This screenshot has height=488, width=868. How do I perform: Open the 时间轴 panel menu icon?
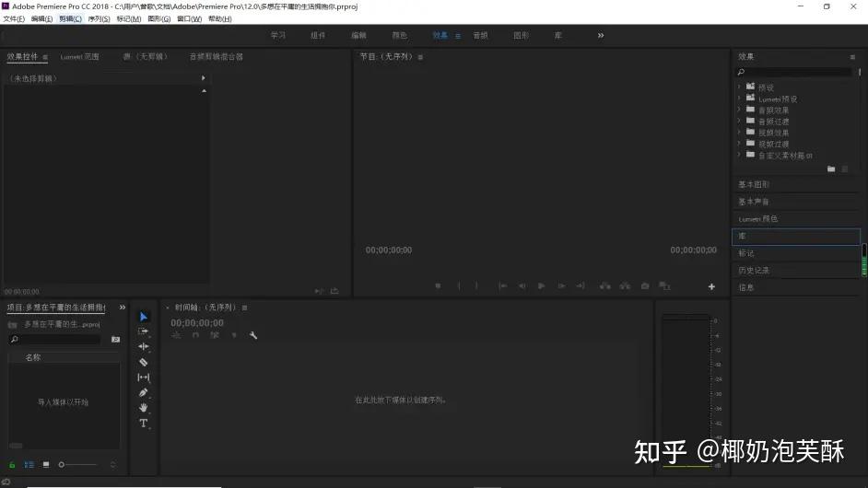point(245,308)
